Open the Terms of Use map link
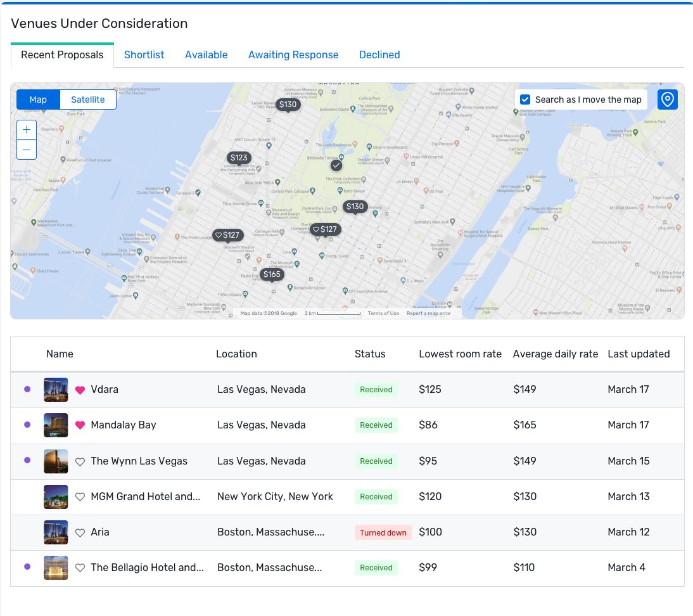This screenshot has height=616, width=693. point(383,313)
